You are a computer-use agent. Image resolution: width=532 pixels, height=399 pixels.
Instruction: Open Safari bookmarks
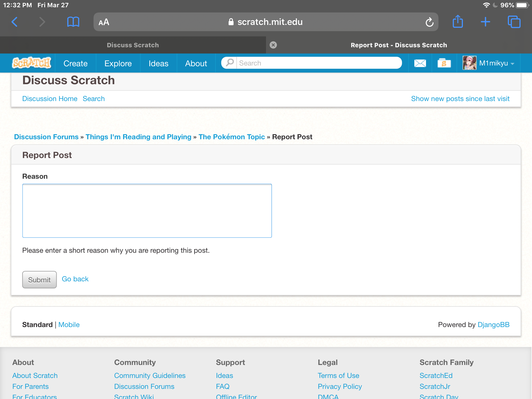pyautogui.click(x=73, y=22)
